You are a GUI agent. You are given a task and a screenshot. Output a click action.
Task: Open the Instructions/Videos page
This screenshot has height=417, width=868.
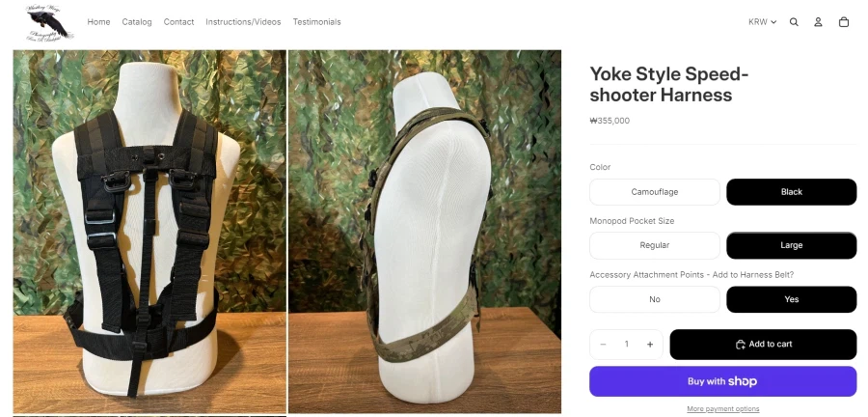(243, 22)
